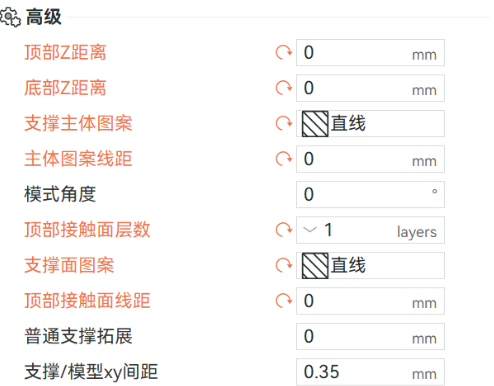Click the 主体图案线距 label
Screen dimensions: 494x386
click(78, 159)
